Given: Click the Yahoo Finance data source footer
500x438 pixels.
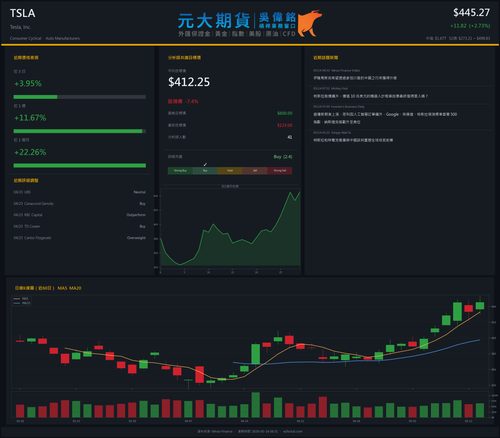Looking at the screenshot, I should point(215,431).
